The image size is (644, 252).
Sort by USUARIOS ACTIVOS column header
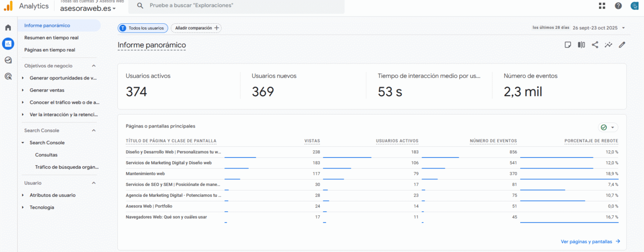coord(397,141)
